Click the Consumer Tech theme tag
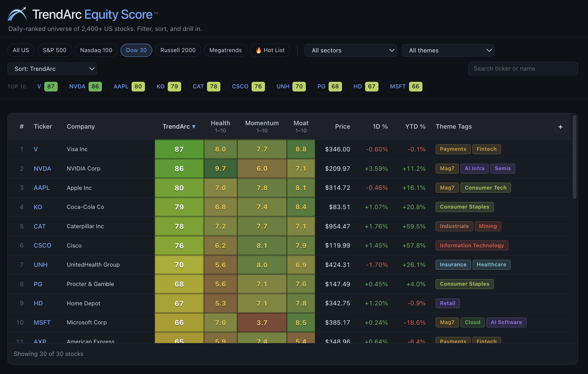Image resolution: width=588 pixels, height=374 pixels. pos(486,188)
